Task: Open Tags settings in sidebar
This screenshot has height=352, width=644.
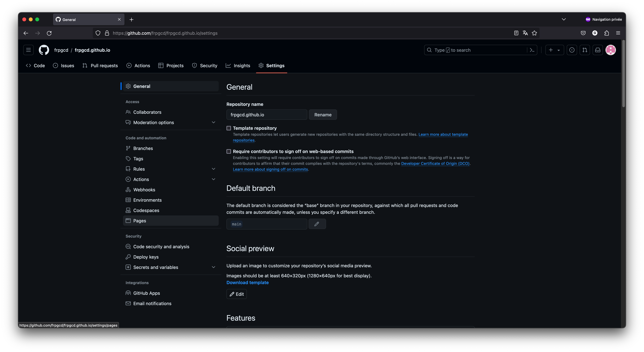Action: pos(171,159)
